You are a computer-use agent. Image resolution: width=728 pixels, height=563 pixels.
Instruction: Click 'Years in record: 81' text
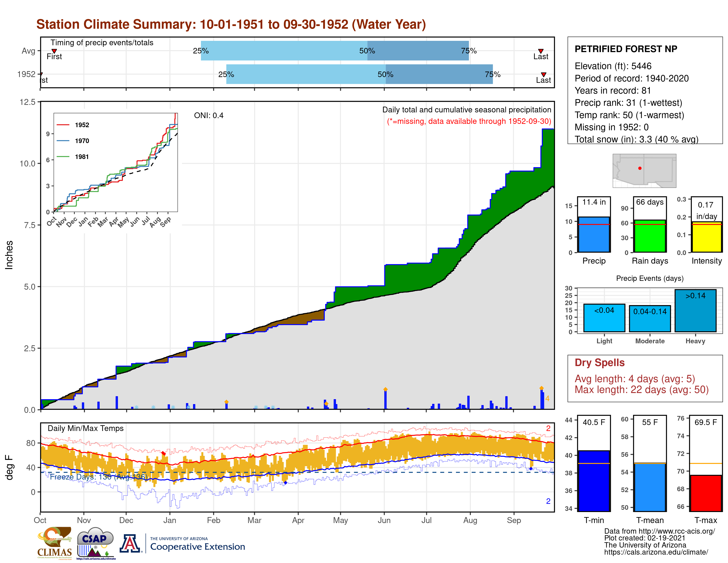point(613,91)
